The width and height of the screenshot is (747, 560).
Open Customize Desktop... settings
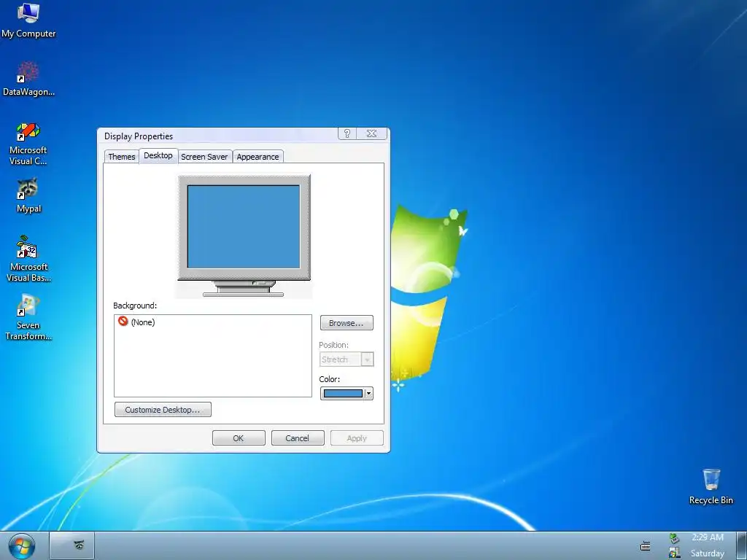coord(163,410)
